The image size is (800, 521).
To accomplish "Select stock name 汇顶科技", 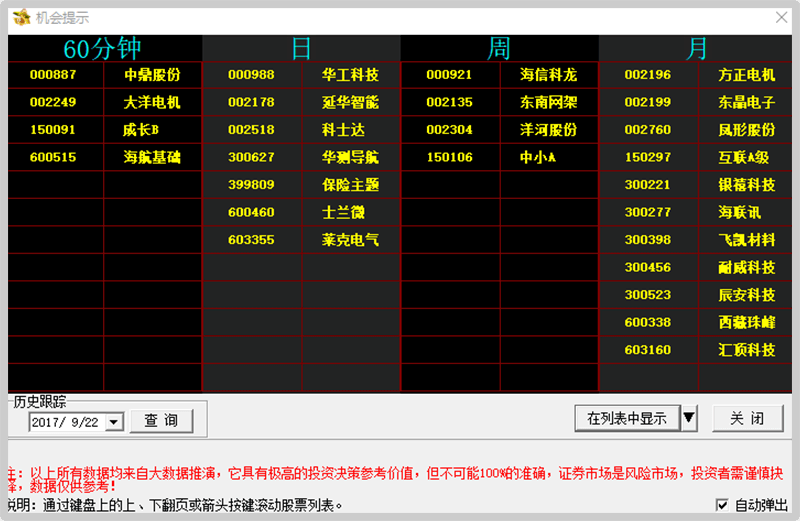I will coord(747,351).
